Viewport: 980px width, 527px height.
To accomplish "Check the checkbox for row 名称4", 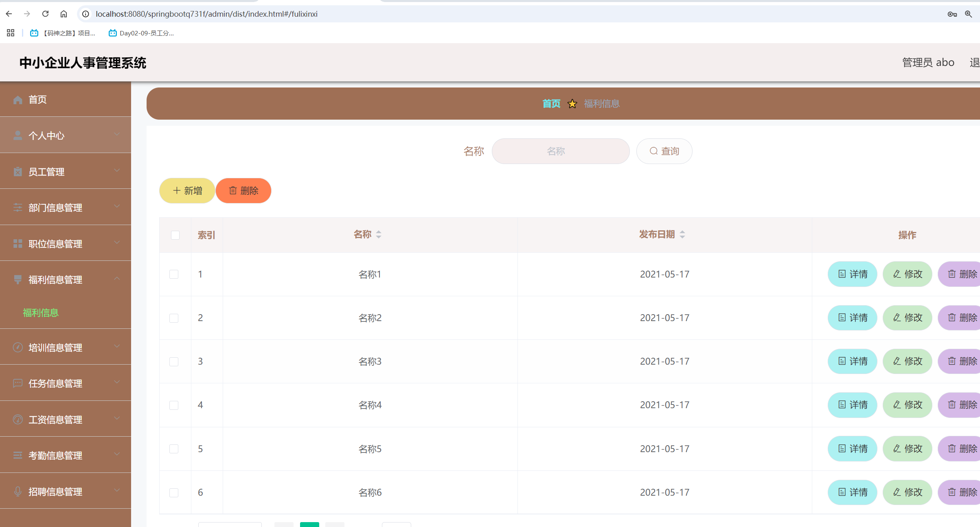I will coord(174,405).
